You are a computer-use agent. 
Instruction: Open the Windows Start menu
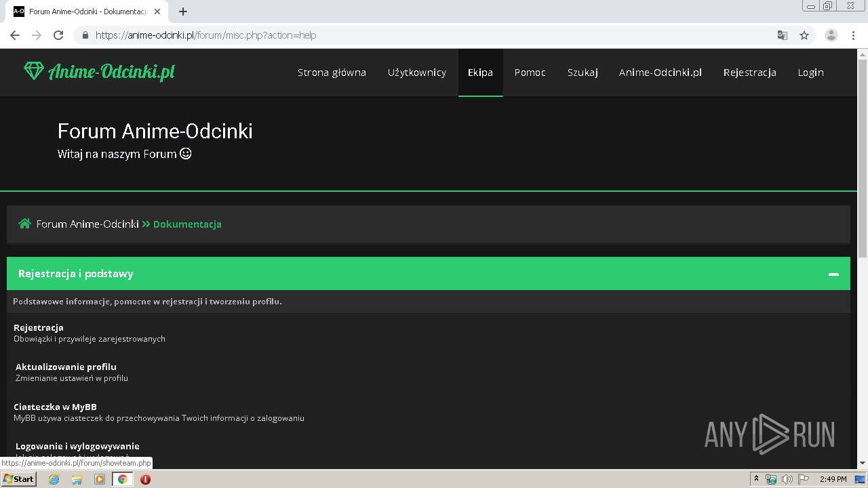(18, 479)
